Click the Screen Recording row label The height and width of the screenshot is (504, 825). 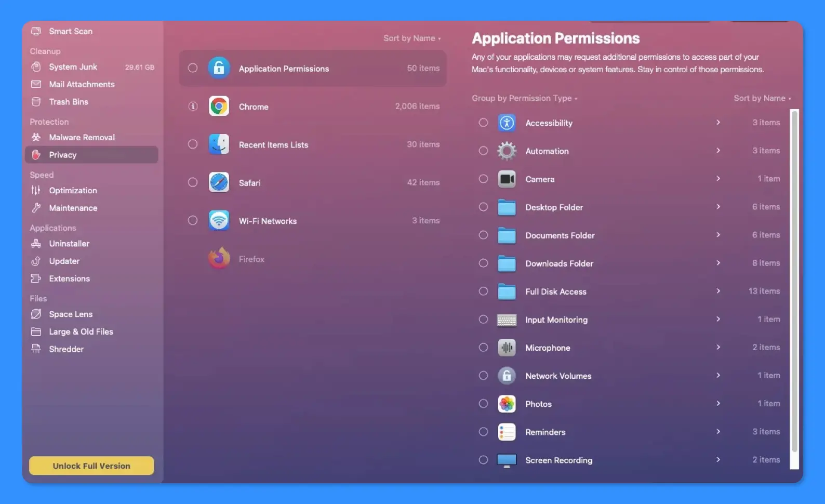pyautogui.click(x=558, y=460)
